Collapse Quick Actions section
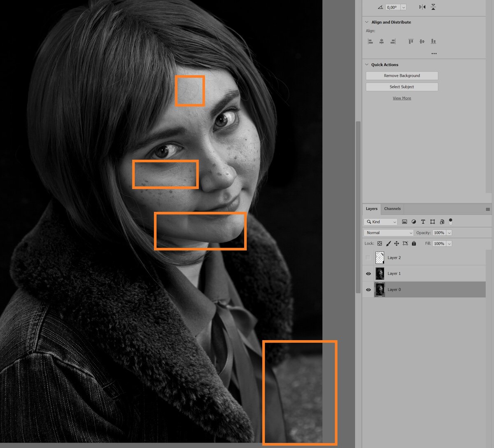Screen dimensions: 494x448 tap(367, 65)
